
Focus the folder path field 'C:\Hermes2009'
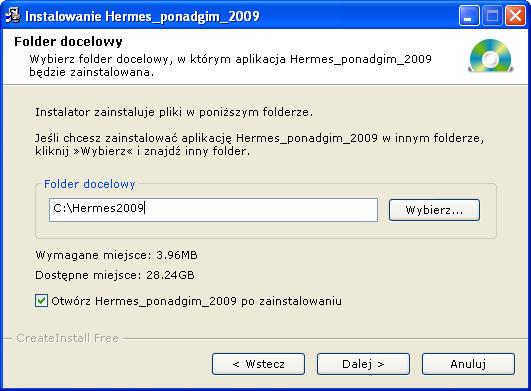213,210
